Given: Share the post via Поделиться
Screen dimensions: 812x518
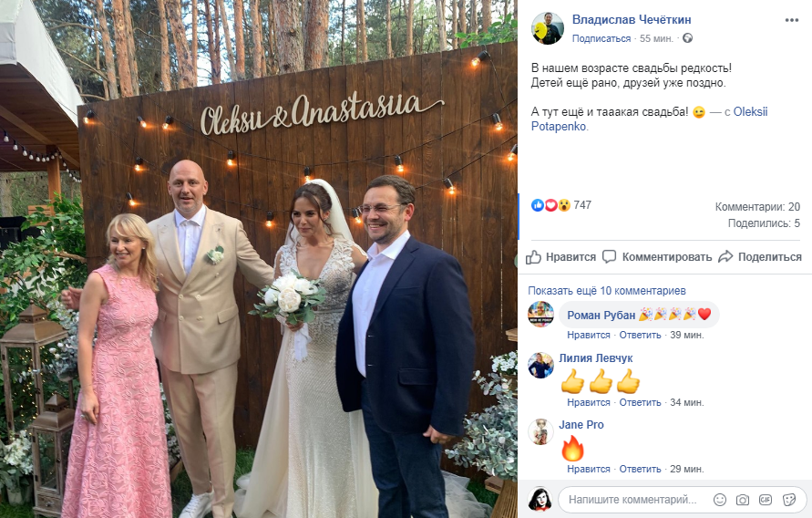Looking at the screenshot, I should click(760, 257).
